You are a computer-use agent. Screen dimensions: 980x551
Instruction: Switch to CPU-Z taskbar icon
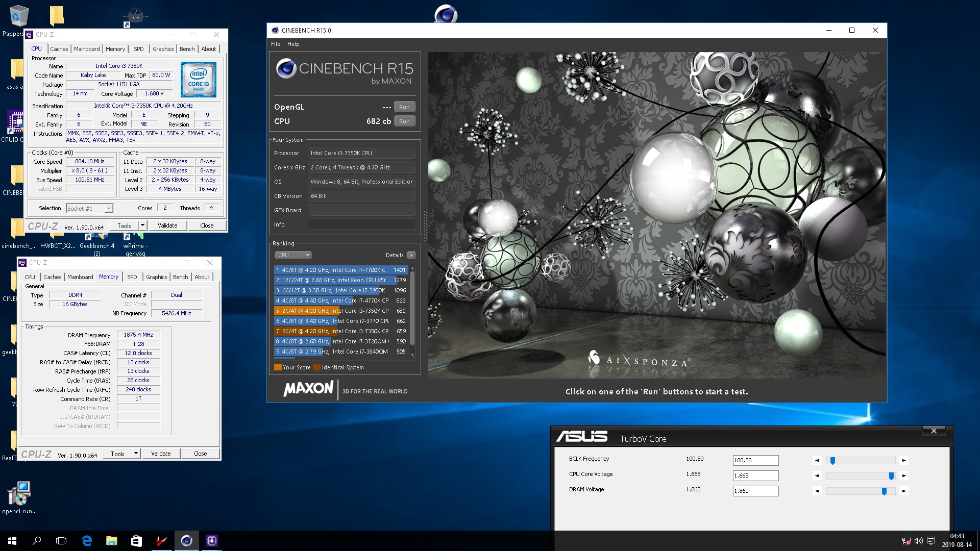(211, 541)
